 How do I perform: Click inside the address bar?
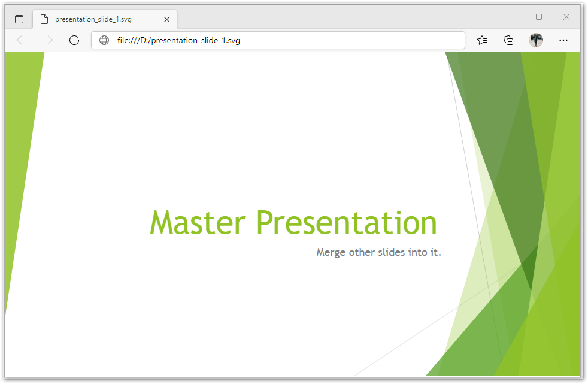269,40
